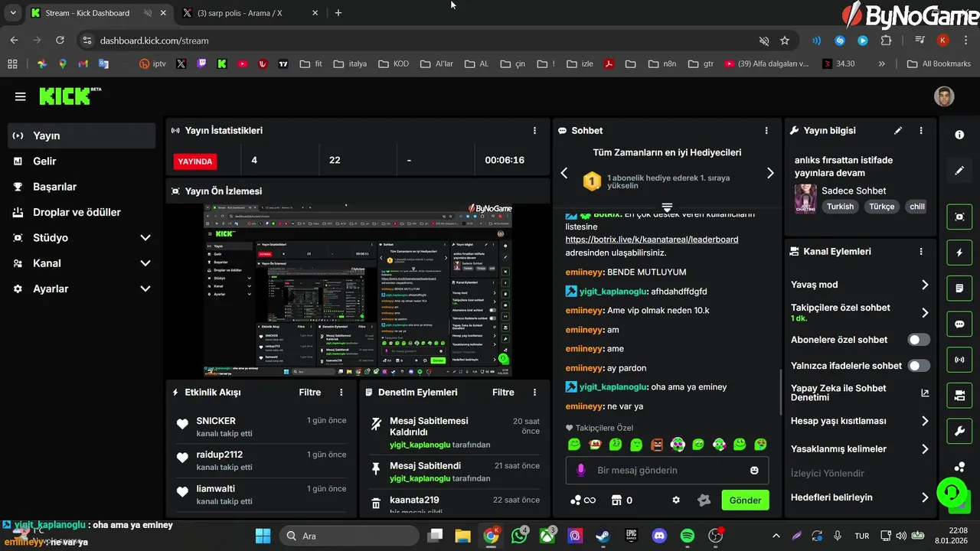
Task: Collapse the gifts banner drag handle
Action: [x=667, y=207]
